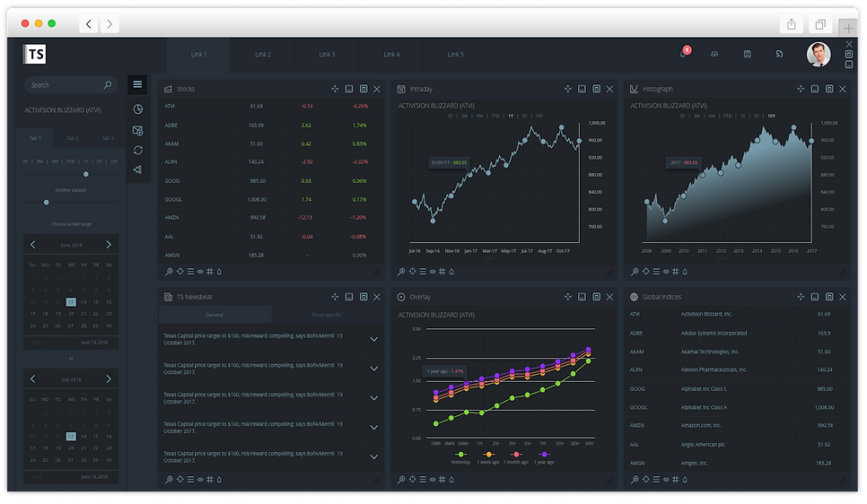Click grid icon in Intraday panel footer

pos(442,272)
